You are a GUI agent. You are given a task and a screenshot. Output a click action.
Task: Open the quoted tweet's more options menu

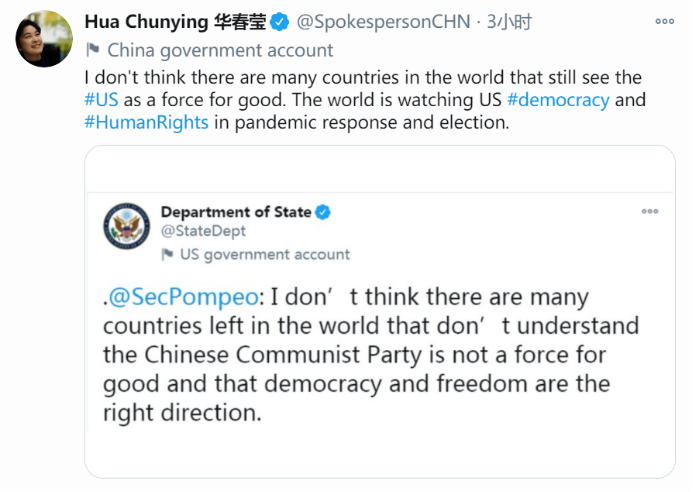pyautogui.click(x=650, y=212)
